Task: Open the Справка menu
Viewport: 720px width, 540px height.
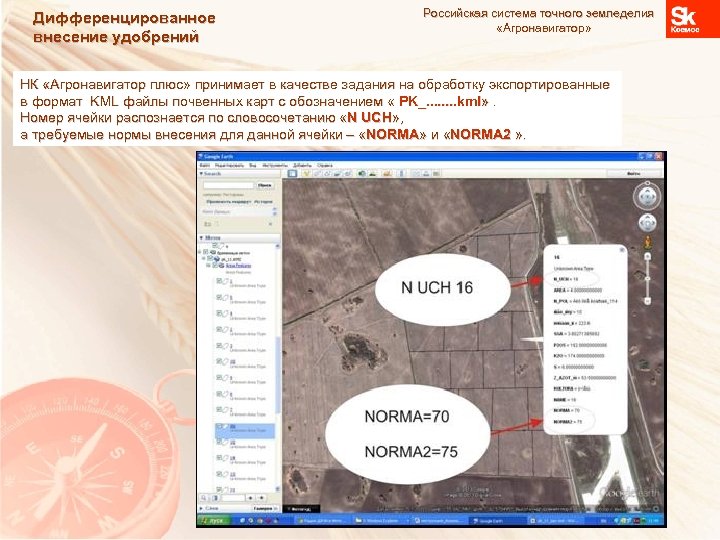Action: point(325,165)
